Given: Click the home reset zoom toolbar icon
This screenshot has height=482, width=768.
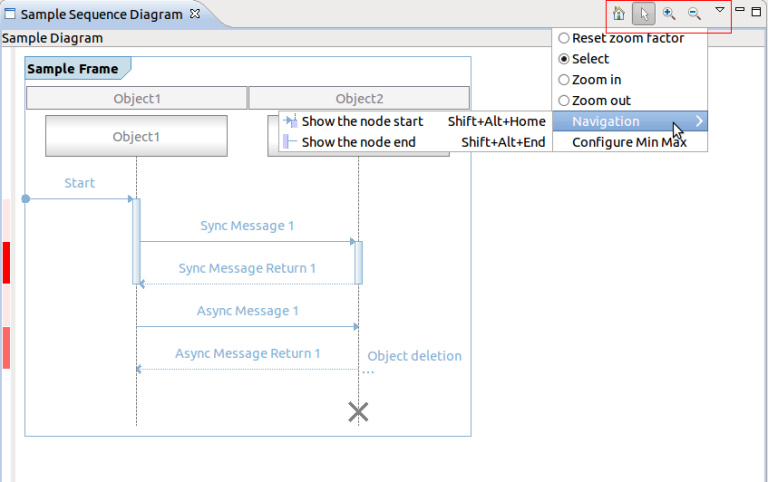Looking at the screenshot, I should [619, 14].
